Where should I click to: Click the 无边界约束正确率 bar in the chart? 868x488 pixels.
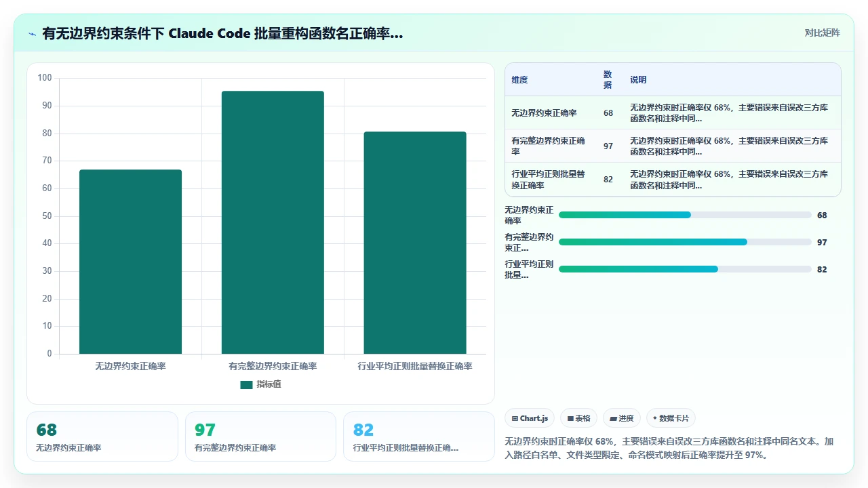130,262
